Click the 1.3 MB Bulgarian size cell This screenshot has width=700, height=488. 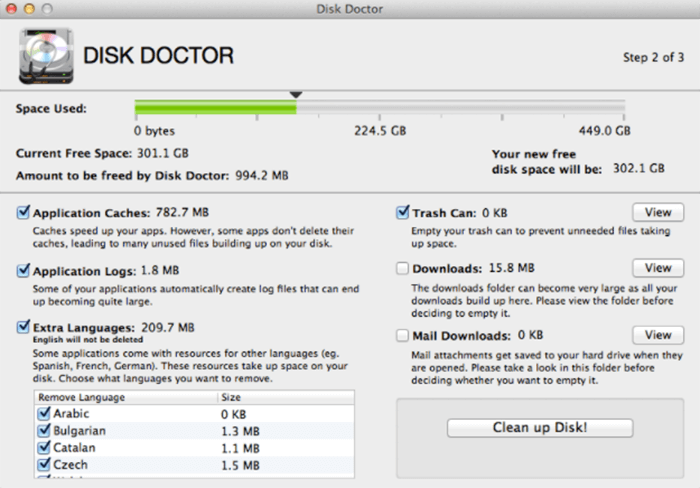[240, 431]
